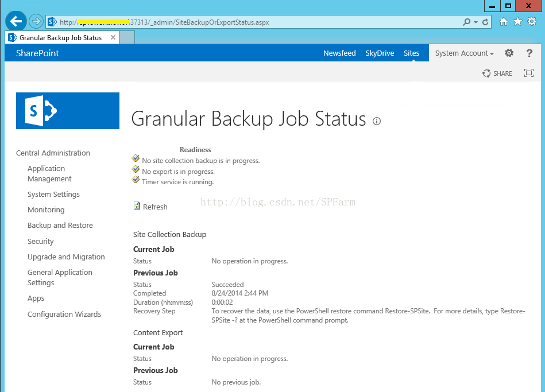Click the address bar search magnifier icon
Screen dimensions: 545x392
click(x=466, y=22)
